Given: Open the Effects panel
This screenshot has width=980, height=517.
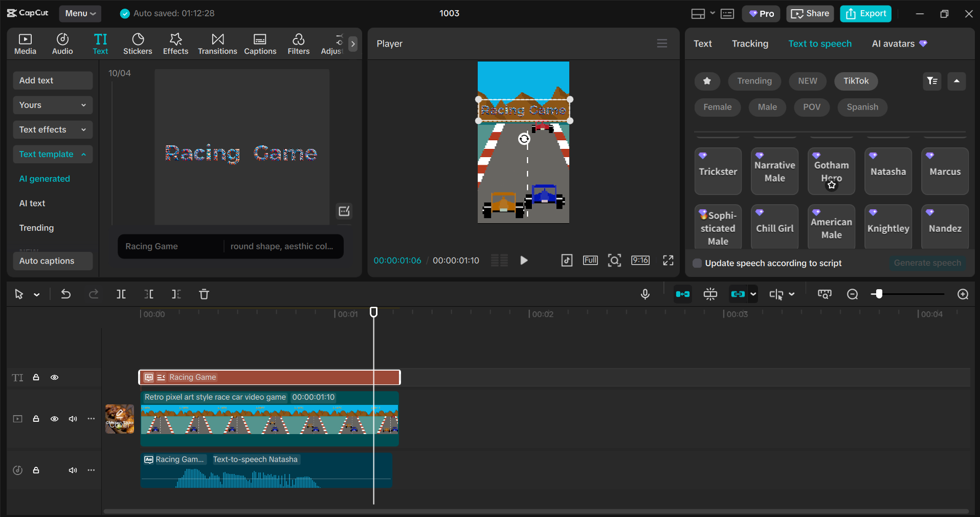Looking at the screenshot, I should (x=175, y=44).
